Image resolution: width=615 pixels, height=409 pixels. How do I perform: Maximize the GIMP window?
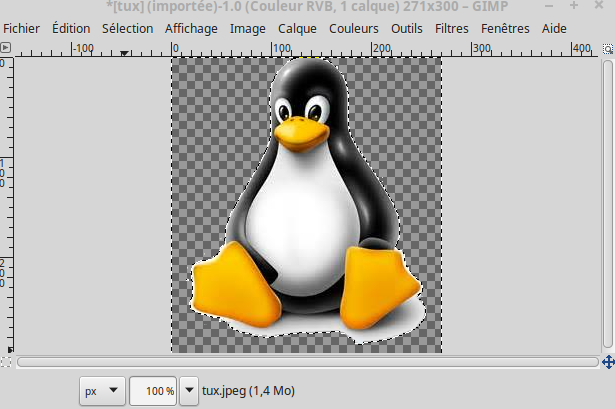coord(574,5)
